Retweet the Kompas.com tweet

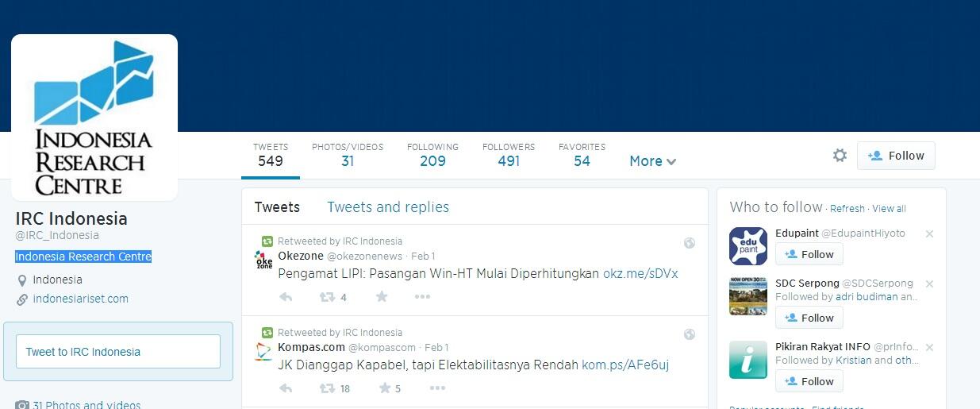[x=326, y=388]
